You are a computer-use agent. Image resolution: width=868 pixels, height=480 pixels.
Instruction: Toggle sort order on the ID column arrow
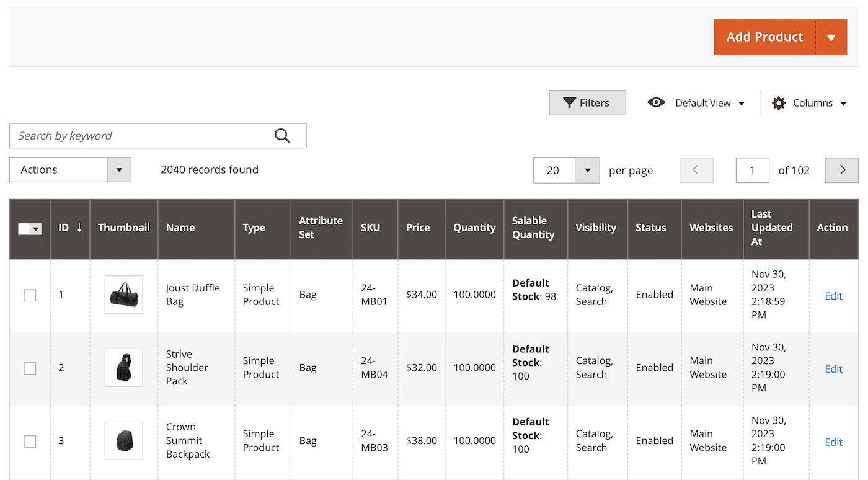77,227
